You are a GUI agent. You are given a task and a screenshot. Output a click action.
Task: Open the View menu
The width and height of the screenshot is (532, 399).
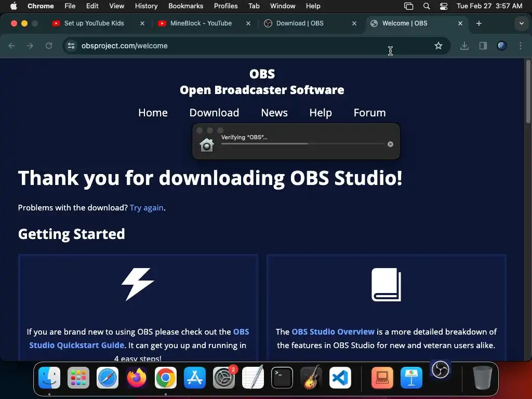[x=117, y=6]
